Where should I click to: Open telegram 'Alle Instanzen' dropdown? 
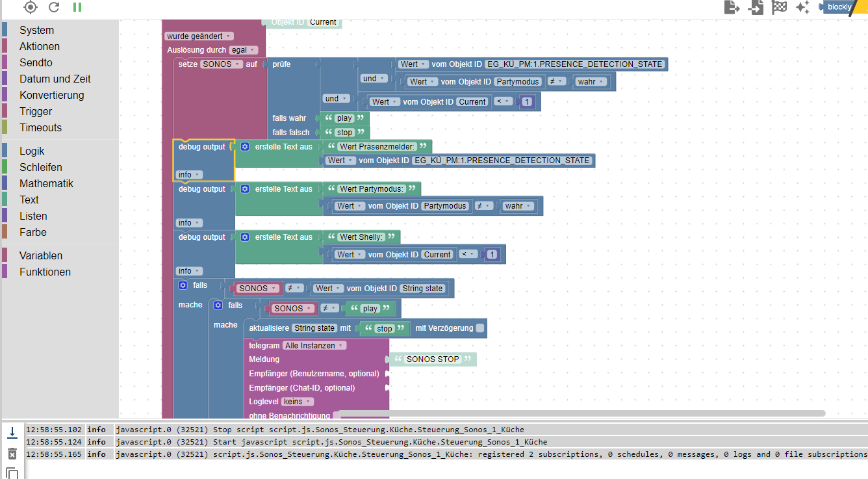click(314, 346)
